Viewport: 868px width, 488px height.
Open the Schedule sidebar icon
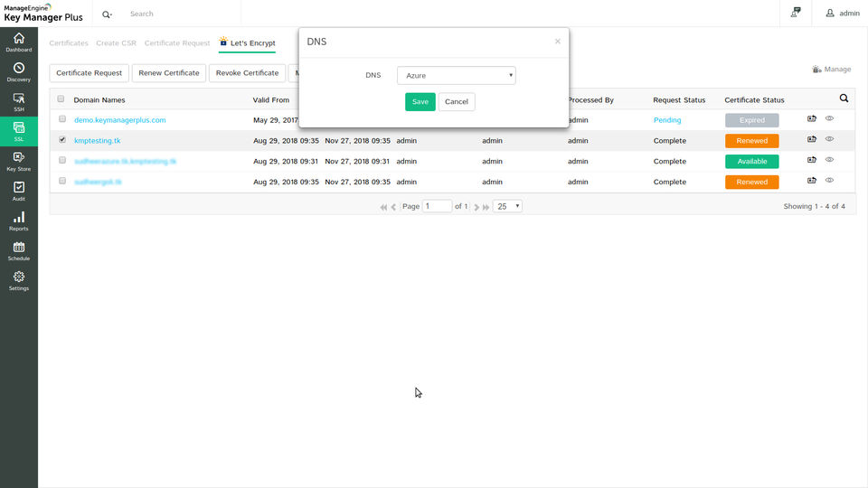pyautogui.click(x=19, y=251)
